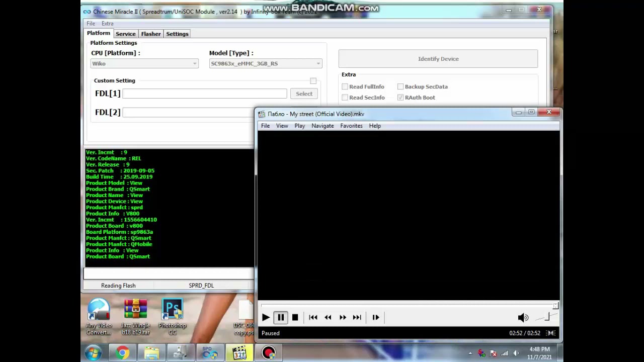Step one frame forward in media player

(x=376, y=317)
